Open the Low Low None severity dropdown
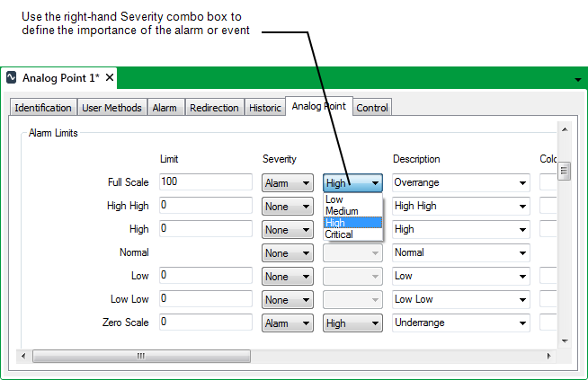This screenshot has width=588, height=380. click(x=287, y=299)
